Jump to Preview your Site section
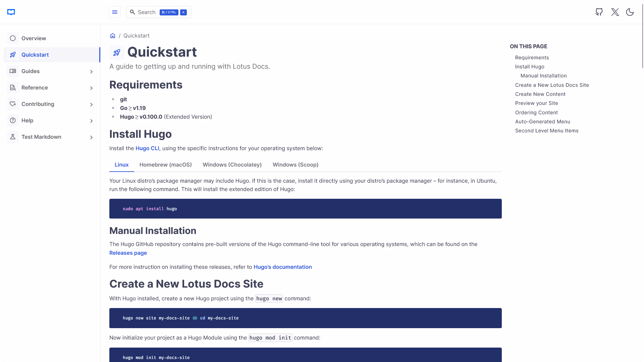 [537, 103]
